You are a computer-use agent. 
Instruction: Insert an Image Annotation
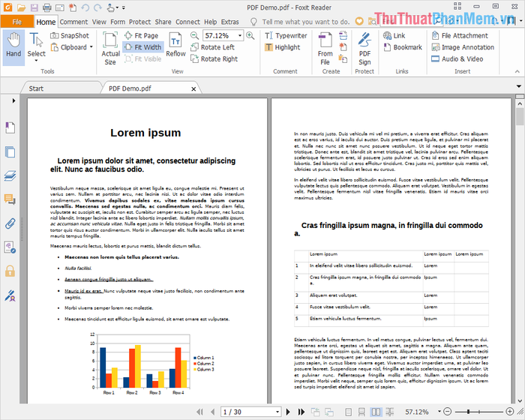(x=463, y=47)
